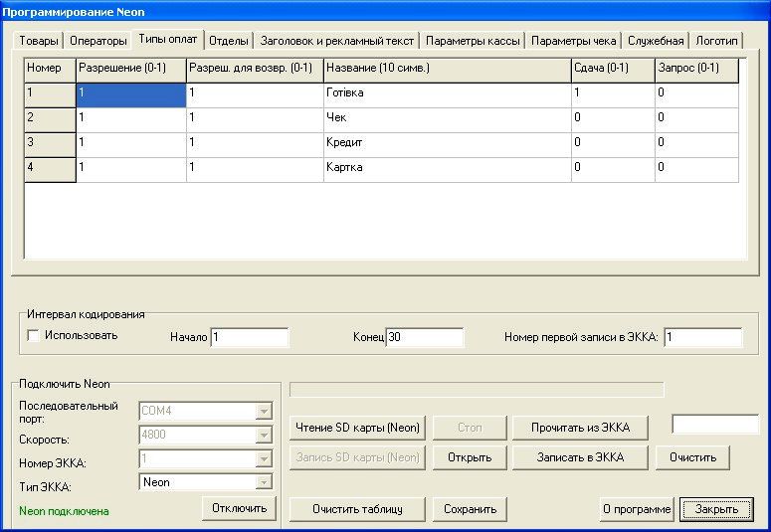
Task: Expand the Последовательный порт COM4 dropdown
Action: pos(264,411)
